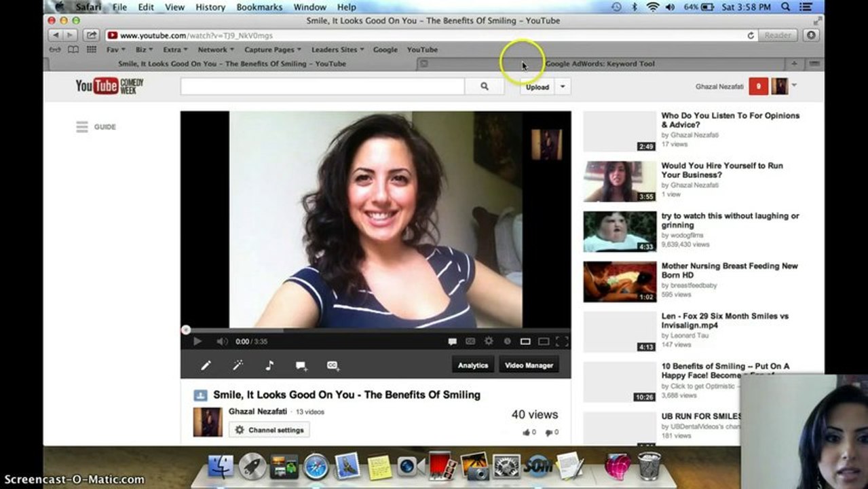Open '10 Benefits of Smiling' video link

click(x=725, y=371)
